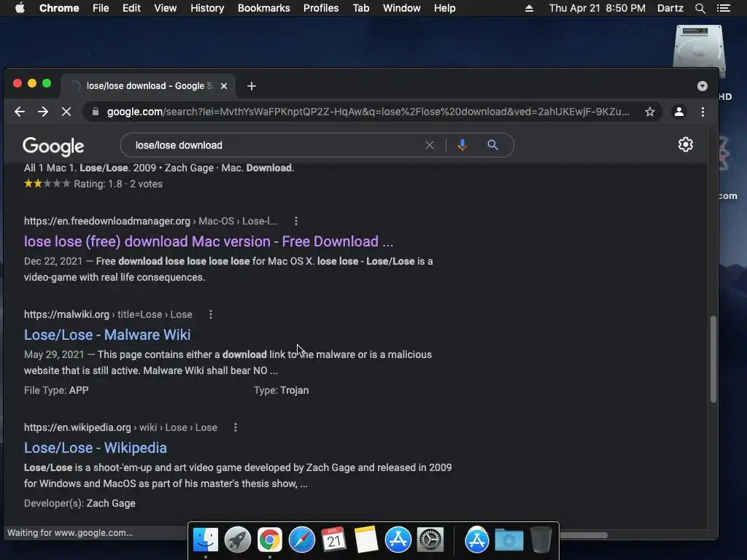Viewport: 747px width, 560px height.
Task: Open Chrome's three-dot customize menu
Action: tap(703, 112)
